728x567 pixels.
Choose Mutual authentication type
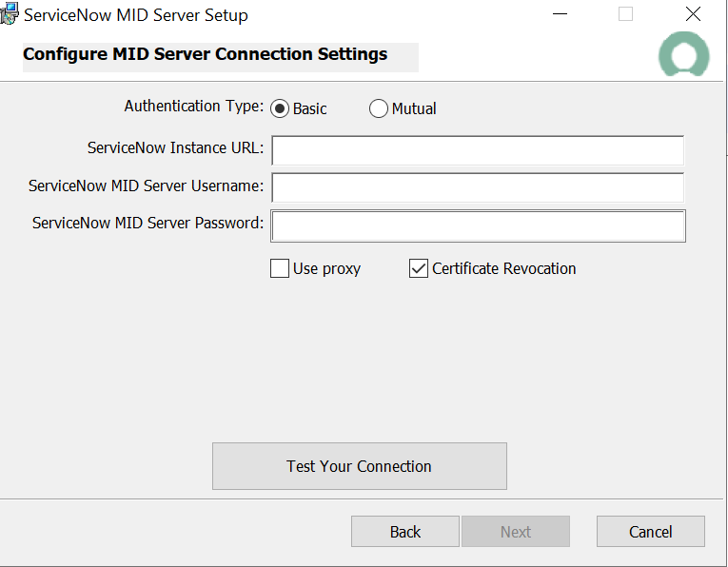(x=379, y=108)
